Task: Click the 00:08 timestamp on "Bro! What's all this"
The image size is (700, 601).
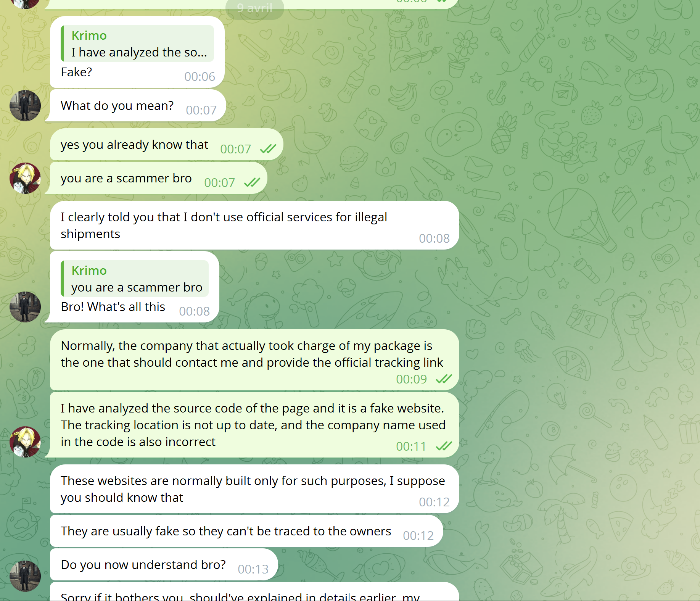Action: 194,311
